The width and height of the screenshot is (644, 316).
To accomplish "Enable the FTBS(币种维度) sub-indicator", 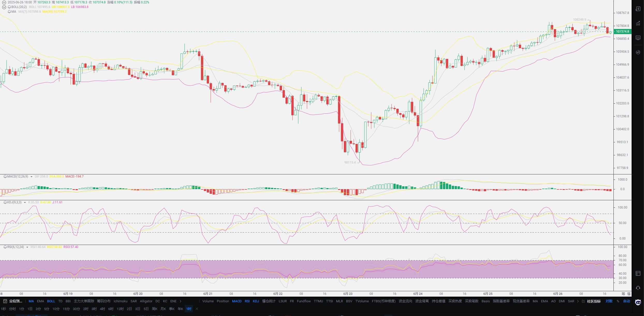I will pyautogui.click(x=384, y=301).
